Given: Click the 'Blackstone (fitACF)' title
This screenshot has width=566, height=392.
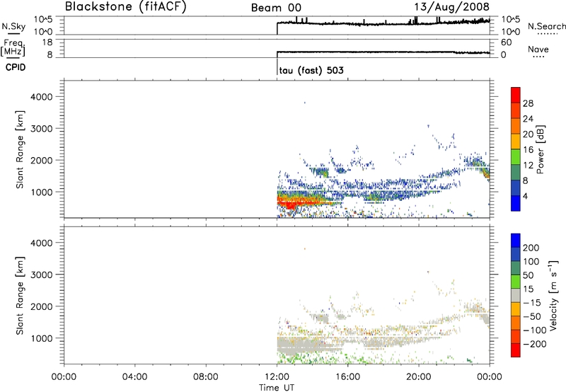Looking at the screenshot, I should pos(126,6).
